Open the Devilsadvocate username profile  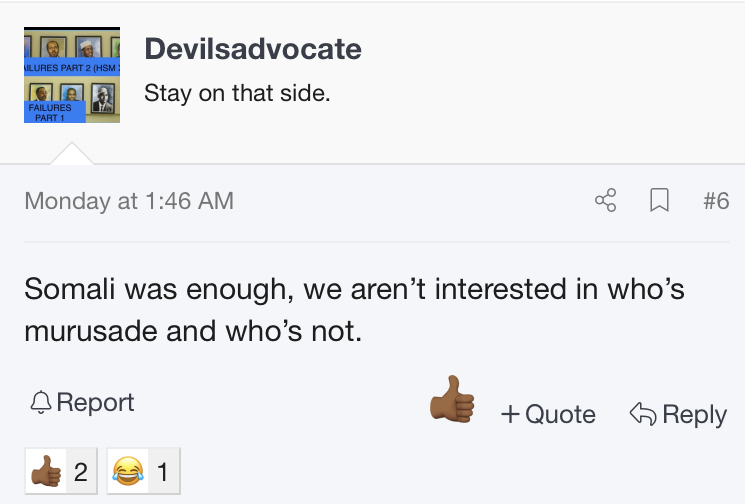(x=253, y=48)
